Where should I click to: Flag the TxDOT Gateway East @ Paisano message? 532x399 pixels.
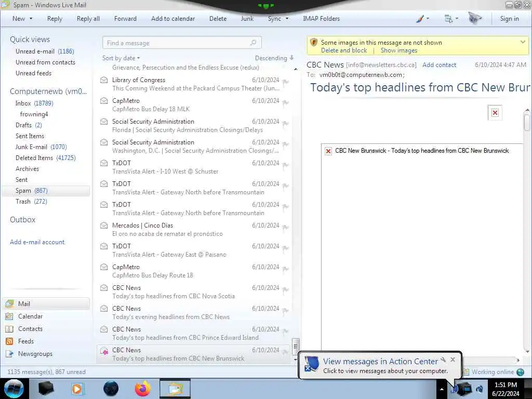point(286,248)
